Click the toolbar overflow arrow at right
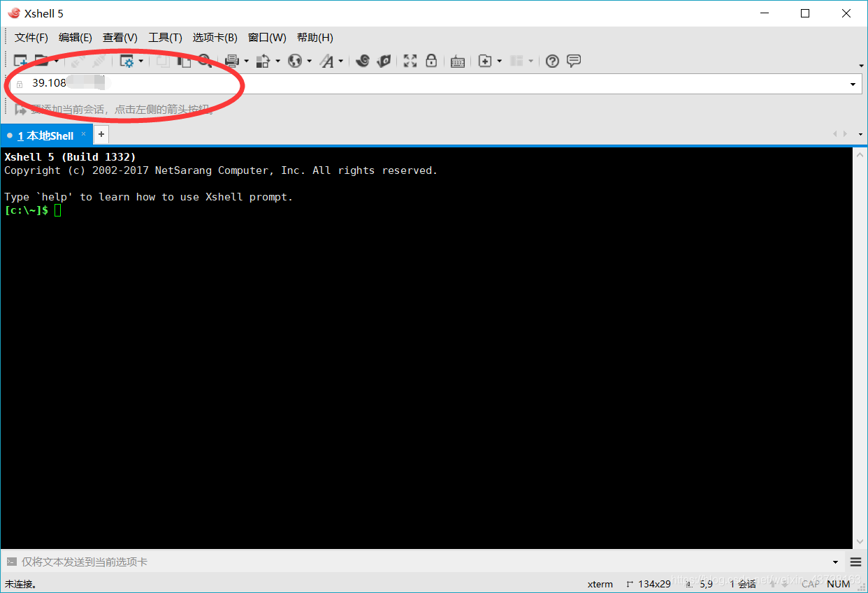Screen dimensions: 868x593 click(x=860, y=66)
